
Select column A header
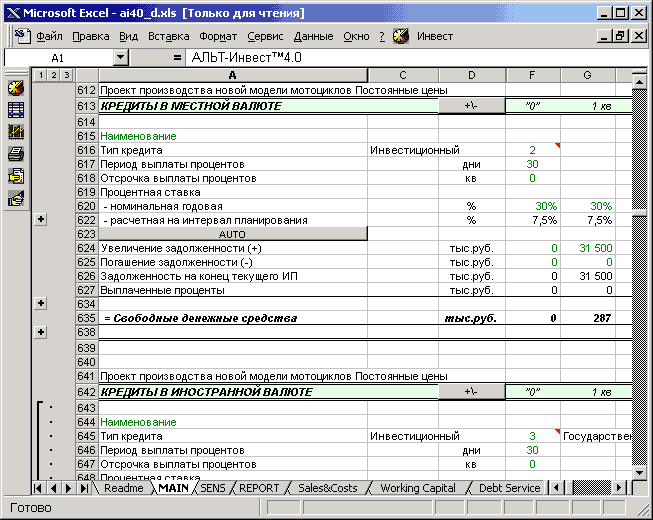click(x=233, y=75)
